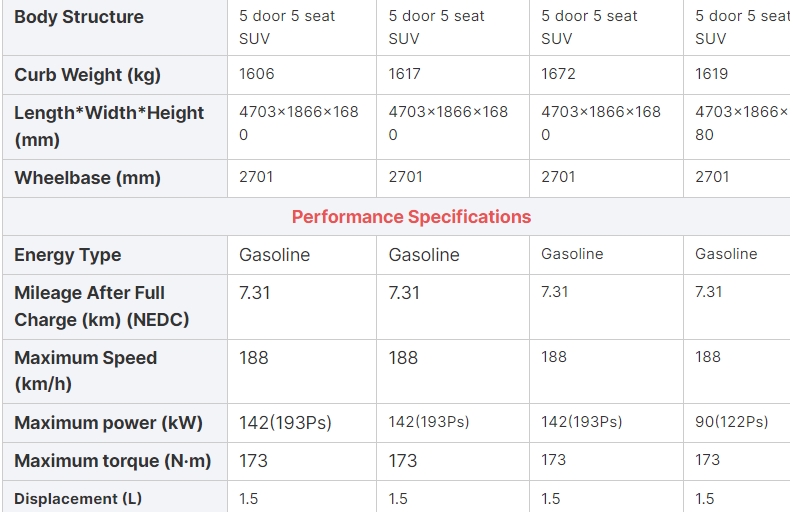
Task: Select the 1619 curb weight cell
Action: click(x=712, y=74)
